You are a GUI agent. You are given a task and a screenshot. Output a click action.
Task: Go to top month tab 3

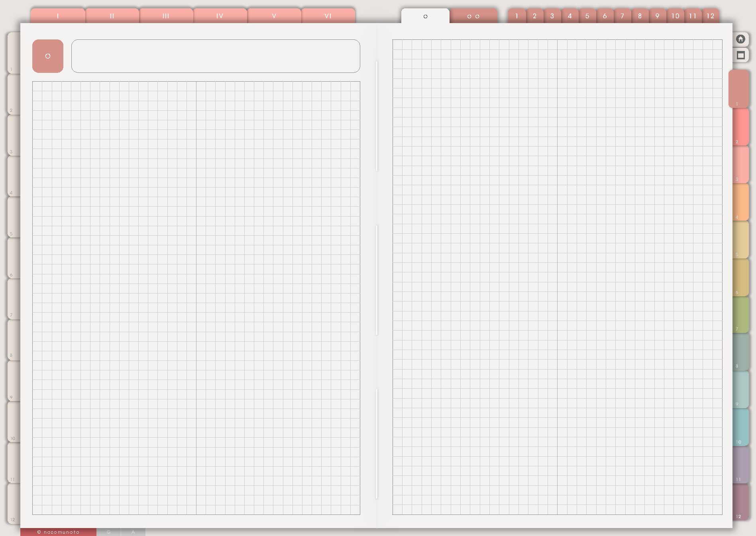pos(552,16)
